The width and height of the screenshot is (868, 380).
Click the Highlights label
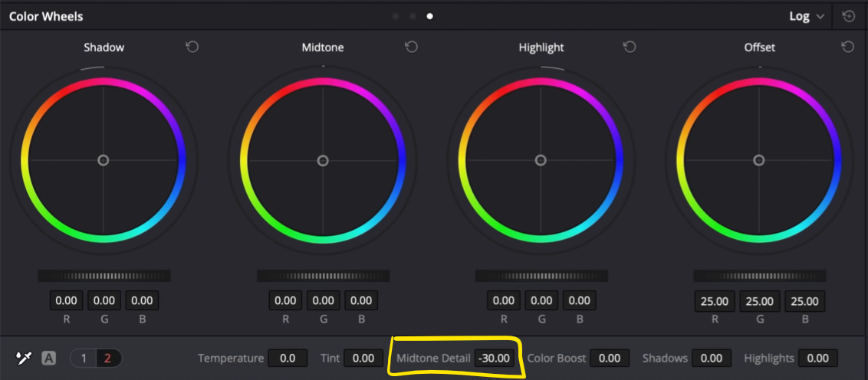pos(769,358)
